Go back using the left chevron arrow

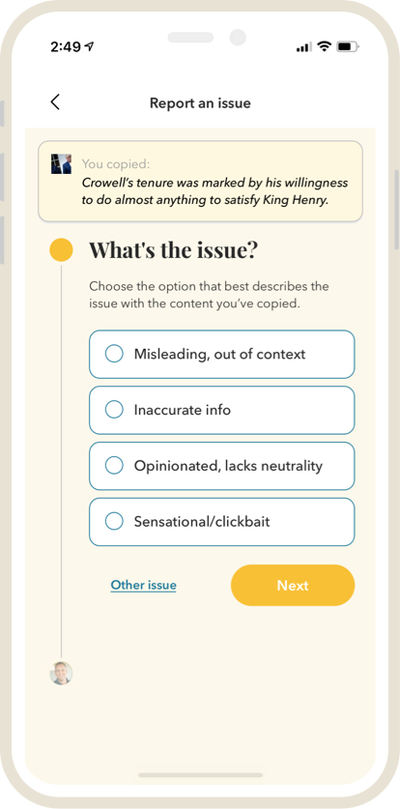point(55,102)
